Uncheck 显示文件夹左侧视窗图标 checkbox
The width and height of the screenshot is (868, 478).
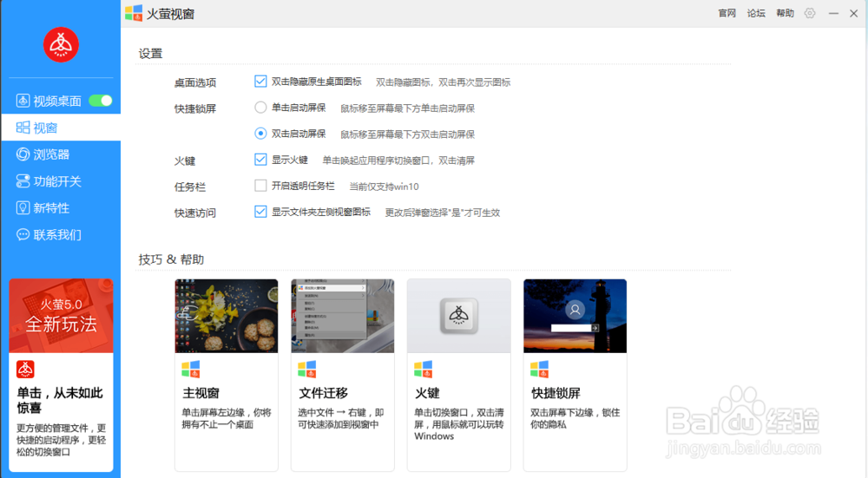pos(260,212)
